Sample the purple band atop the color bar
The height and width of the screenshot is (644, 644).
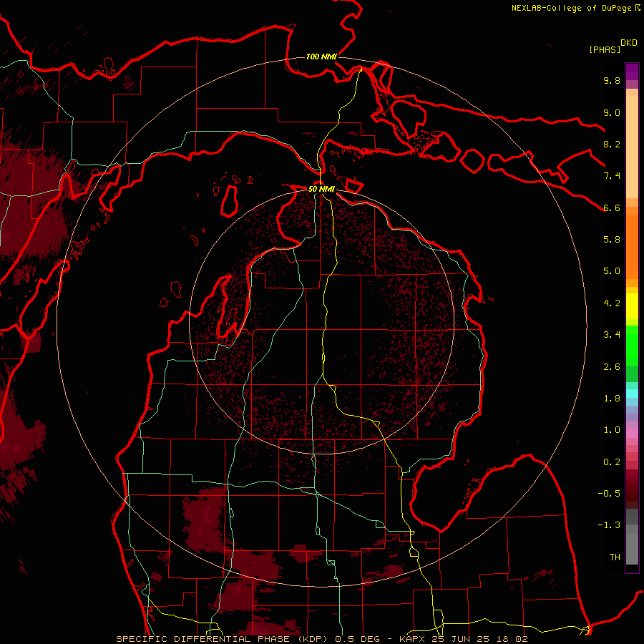[x=632, y=72]
